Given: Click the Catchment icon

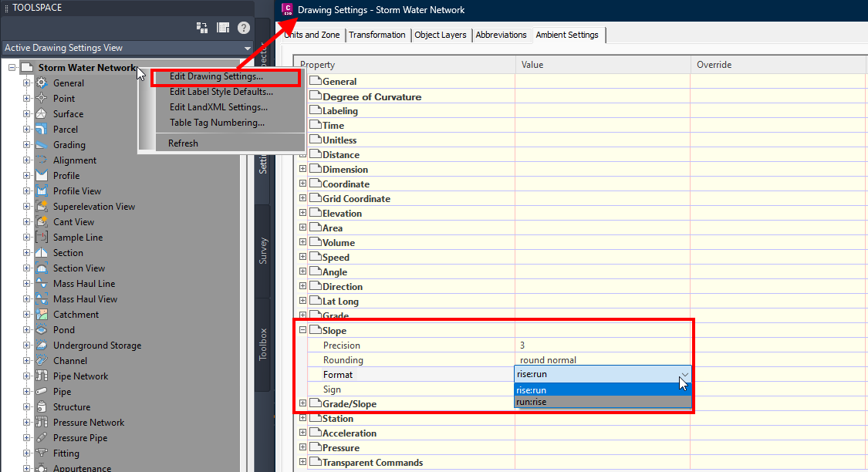Looking at the screenshot, I should [42, 315].
